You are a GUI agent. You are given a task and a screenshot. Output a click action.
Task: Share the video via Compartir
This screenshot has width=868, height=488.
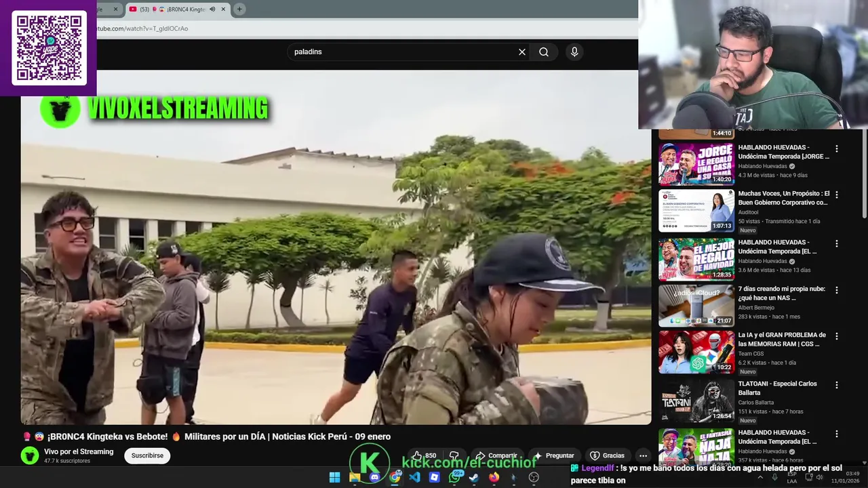point(496,455)
